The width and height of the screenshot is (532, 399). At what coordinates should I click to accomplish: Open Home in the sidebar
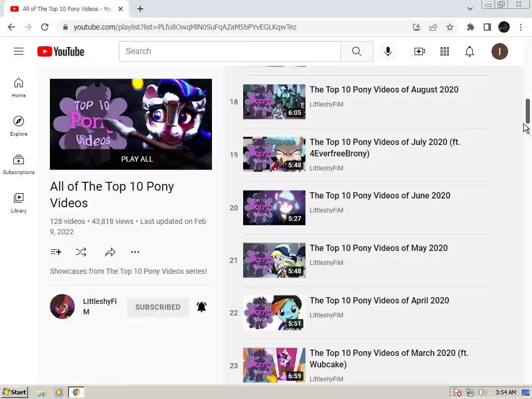click(19, 88)
